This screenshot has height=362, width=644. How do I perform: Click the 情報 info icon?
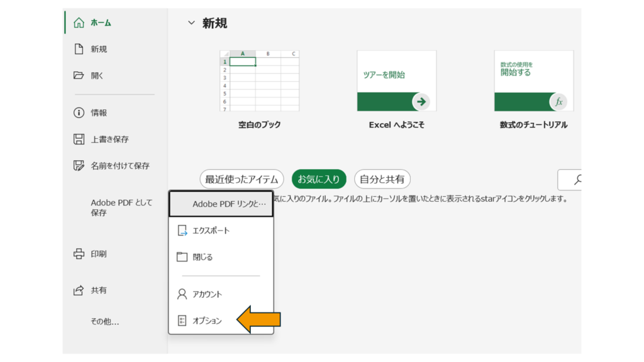79,113
